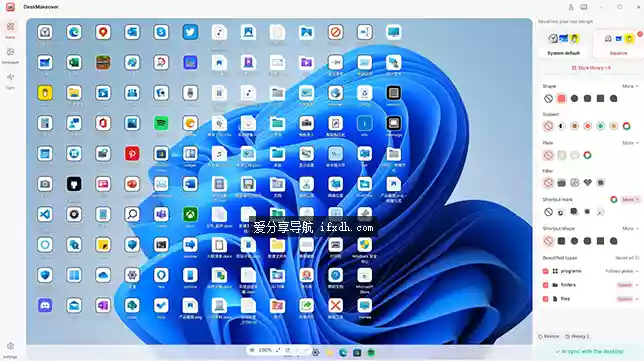Select the Visual Studio Code icon in preview

(x=45, y=214)
